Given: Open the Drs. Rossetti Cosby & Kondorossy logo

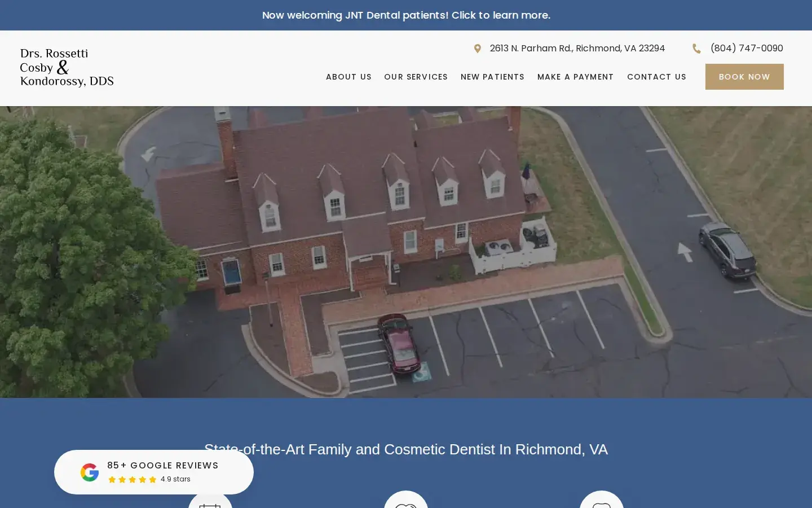Looking at the screenshot, I should point(67,68).
